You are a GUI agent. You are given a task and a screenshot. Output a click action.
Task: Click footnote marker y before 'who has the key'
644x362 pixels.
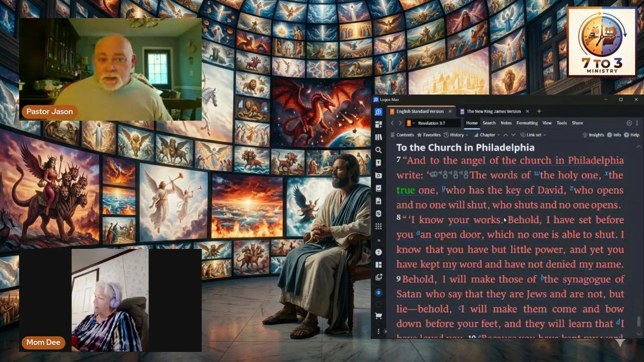[443, 189]
